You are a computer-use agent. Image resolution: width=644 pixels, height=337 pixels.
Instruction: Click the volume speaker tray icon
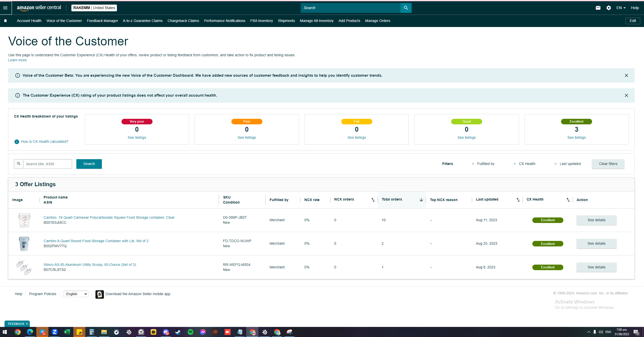pos(601,332)
